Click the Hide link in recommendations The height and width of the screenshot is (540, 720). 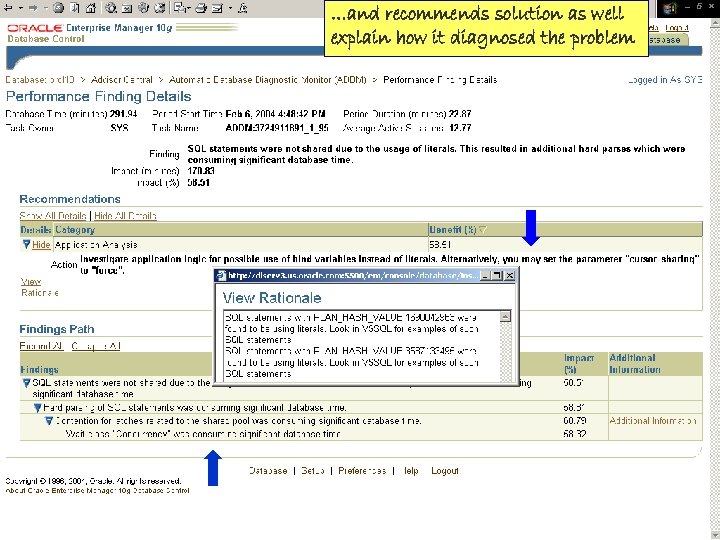pos(41,245)
